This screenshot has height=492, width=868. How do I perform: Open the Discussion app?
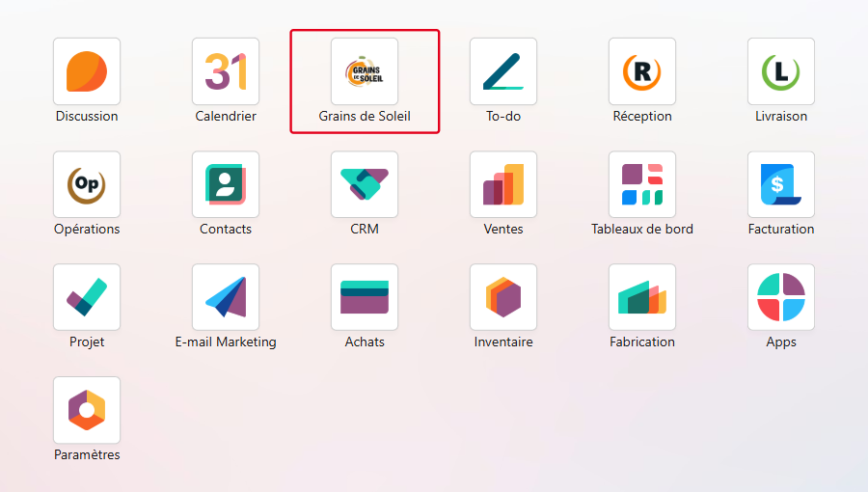coord(87,71)
